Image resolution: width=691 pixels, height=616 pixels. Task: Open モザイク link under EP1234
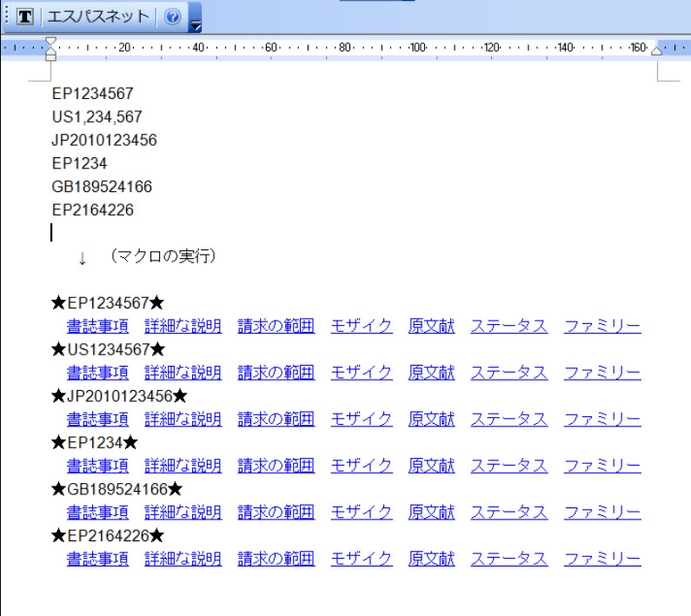pos(361,466)
